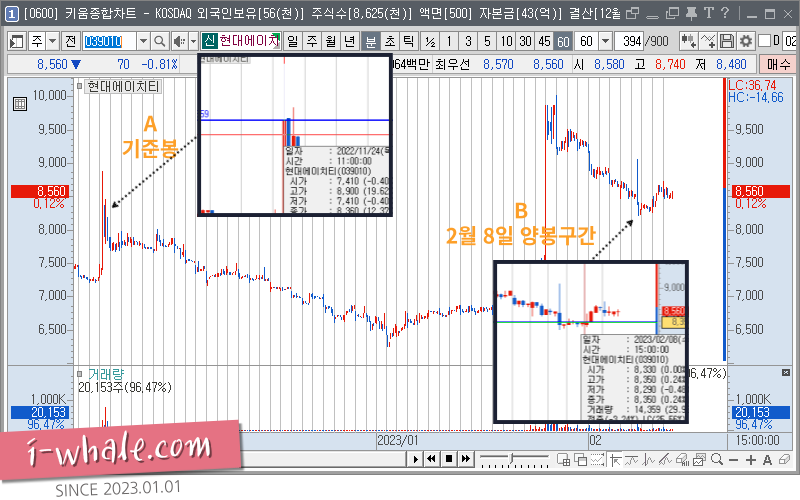This screenshot has height=500, width=800.
Task: Select the 5 minute interval button
Action: [487, 41]
